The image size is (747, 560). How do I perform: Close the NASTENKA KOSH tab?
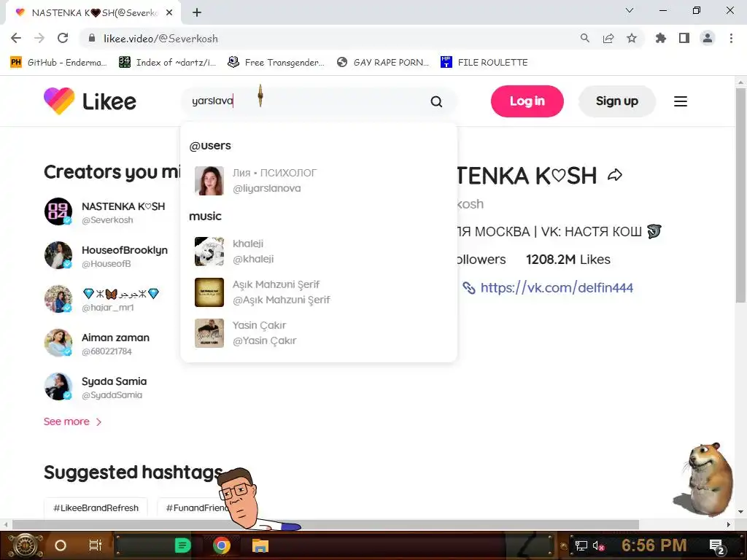coord(169,13)
